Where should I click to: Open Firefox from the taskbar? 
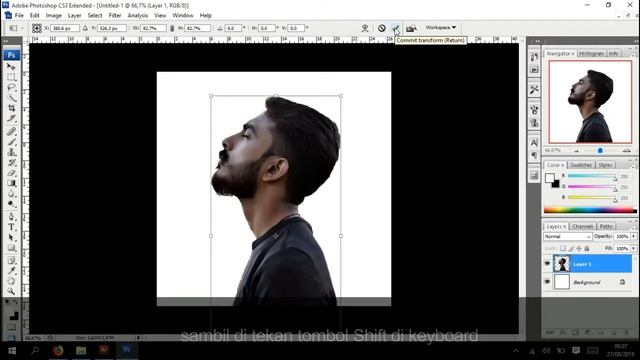point(58,350)
